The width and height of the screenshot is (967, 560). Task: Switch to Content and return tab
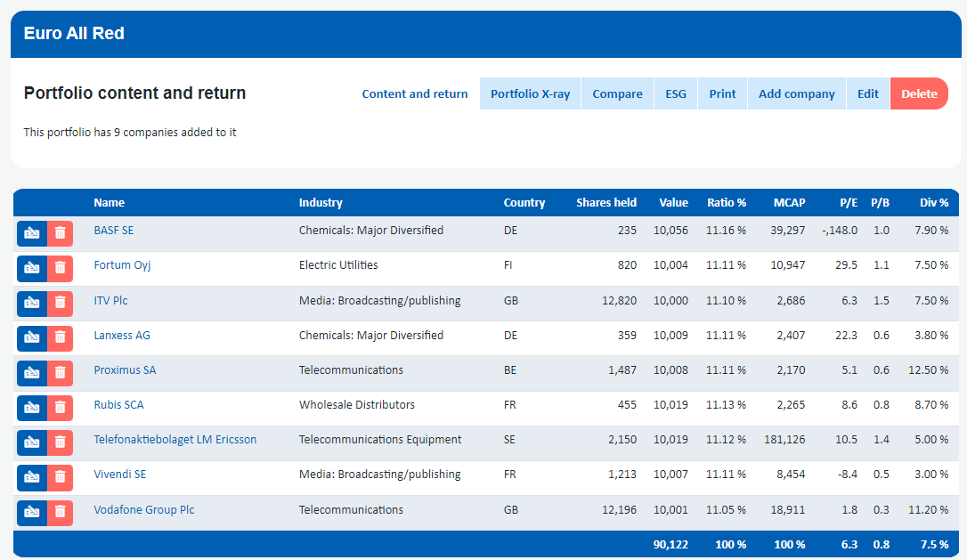414,93
